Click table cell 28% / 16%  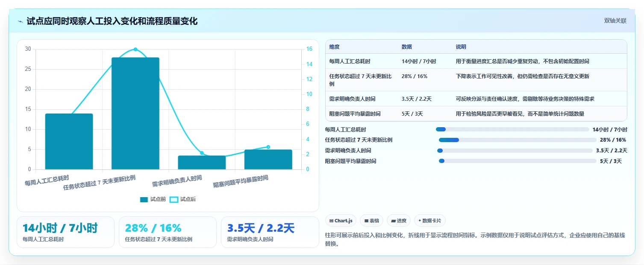[415, 76]
